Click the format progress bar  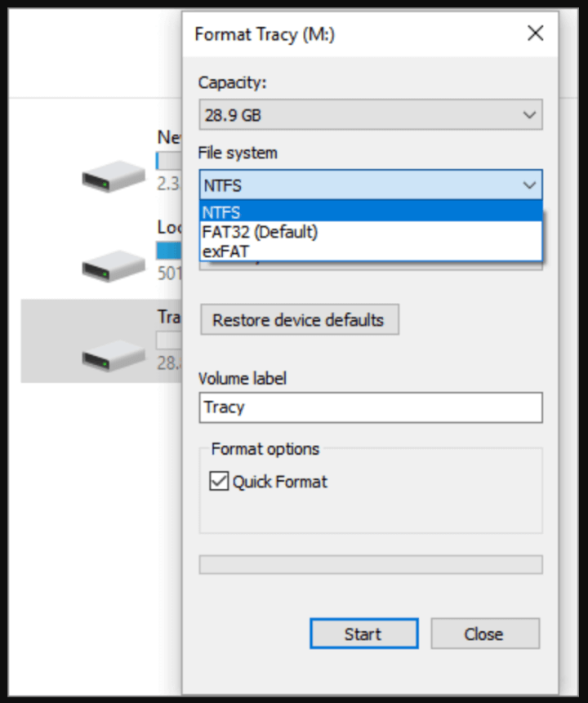pos(371,563)
